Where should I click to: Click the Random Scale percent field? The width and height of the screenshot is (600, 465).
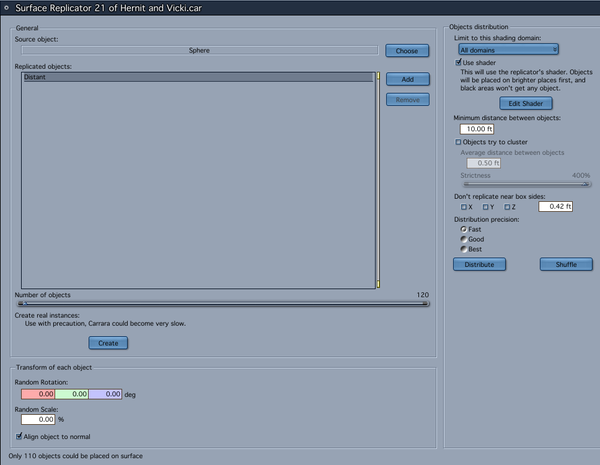pyautogui.click(x=38, y=419)
